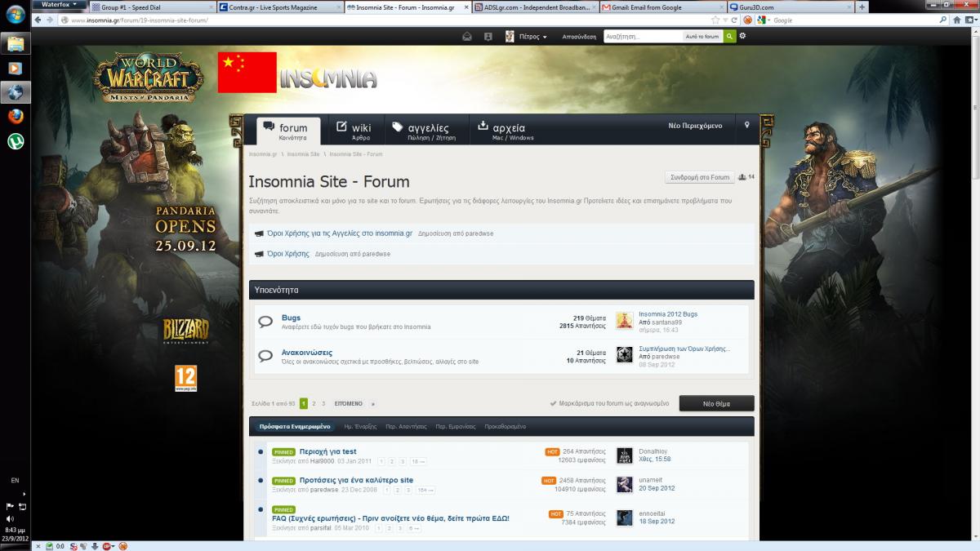Open the notifications icon next to the envelope
Viewport: 980px width, 551px height.
point(488,36)
